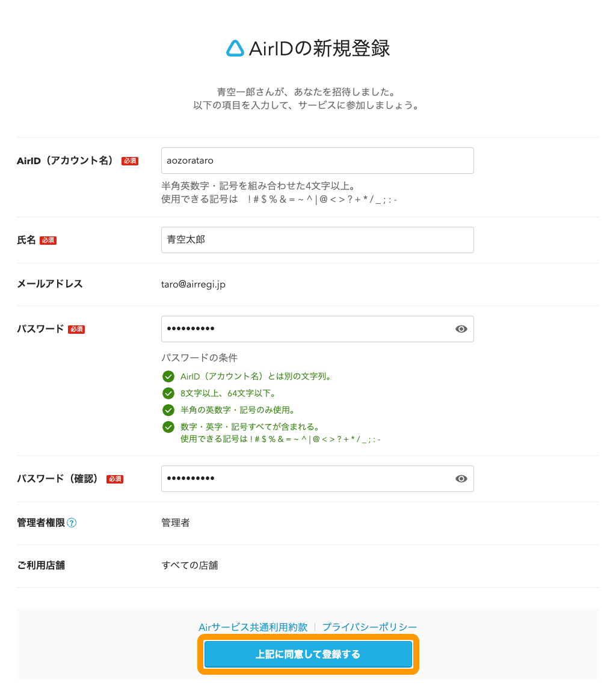616x688 pixels.
Task: Click the 青空一郎さんが、あなたを招待しました text
Action: [307, 92]
